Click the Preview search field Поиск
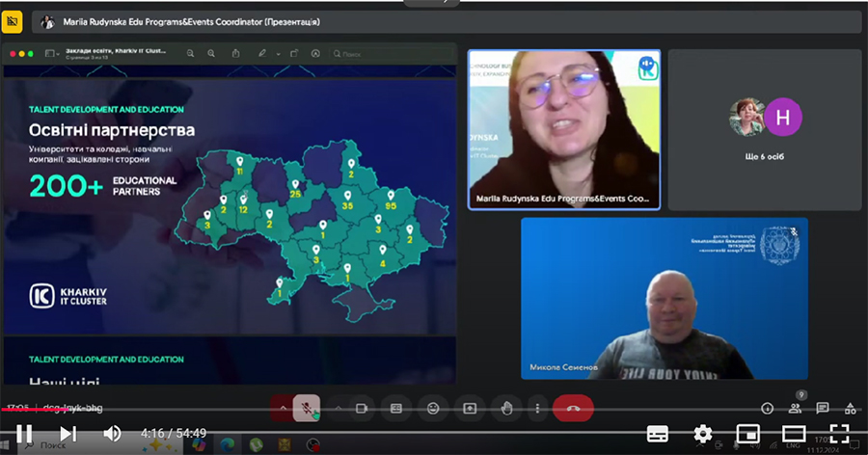Image resolution: width=868 pixels, height=455 pixels. [391, 54]
